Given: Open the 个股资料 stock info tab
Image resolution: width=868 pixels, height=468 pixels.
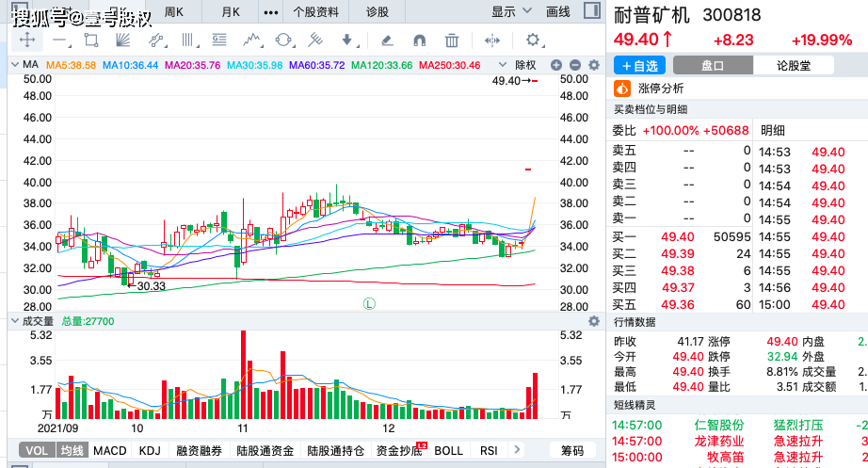Looking at the screenshot, I should (x=316, y=11).
